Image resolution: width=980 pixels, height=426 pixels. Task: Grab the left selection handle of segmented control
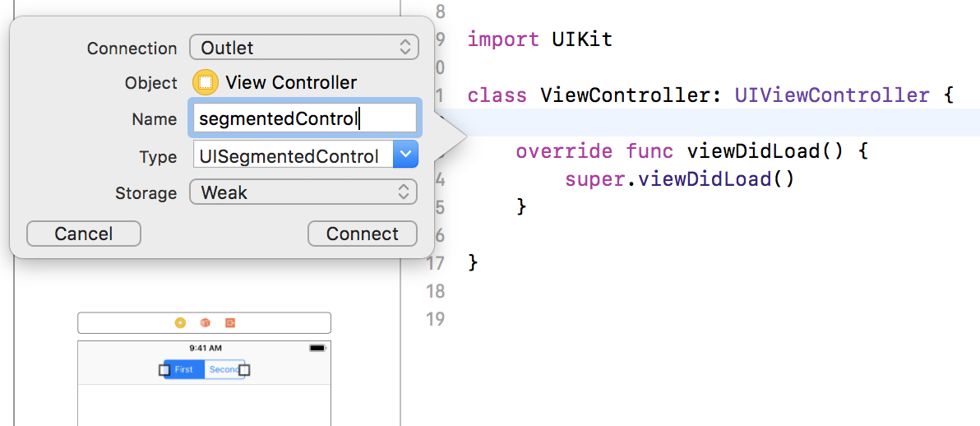pos(164,370)
